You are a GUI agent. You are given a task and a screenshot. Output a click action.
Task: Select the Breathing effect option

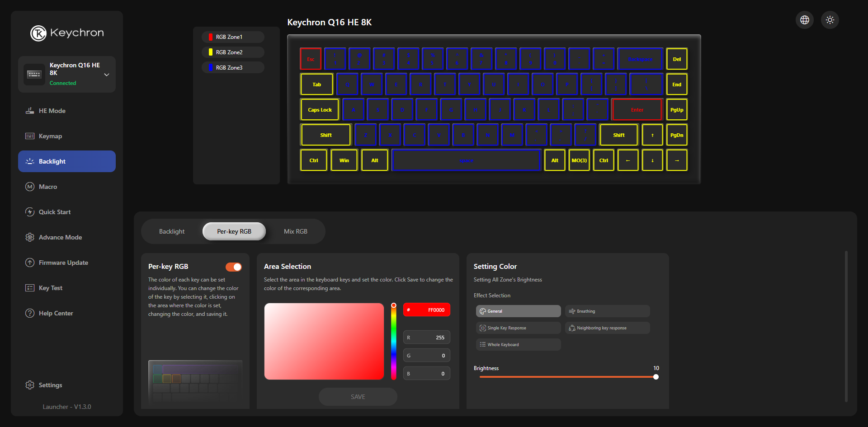[x=607, y=311]
